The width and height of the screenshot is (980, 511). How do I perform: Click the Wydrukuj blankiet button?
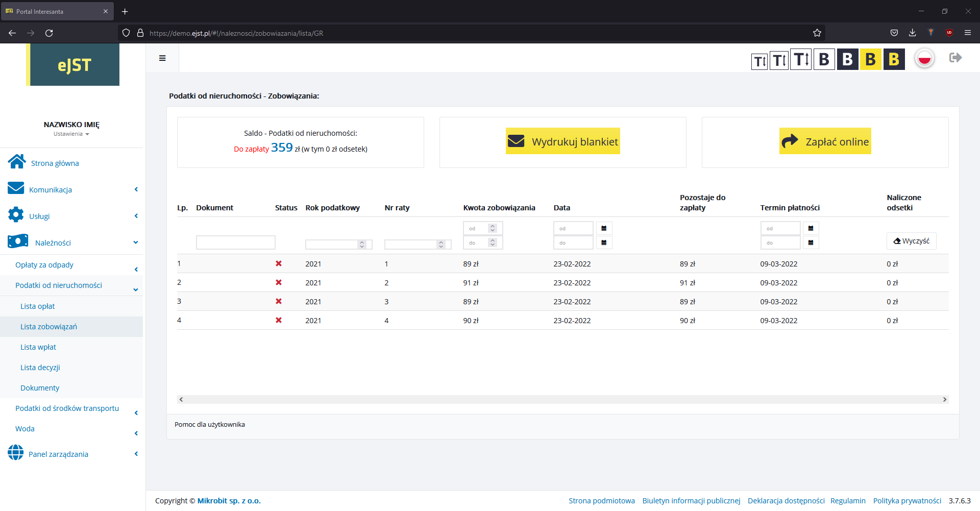562,141
